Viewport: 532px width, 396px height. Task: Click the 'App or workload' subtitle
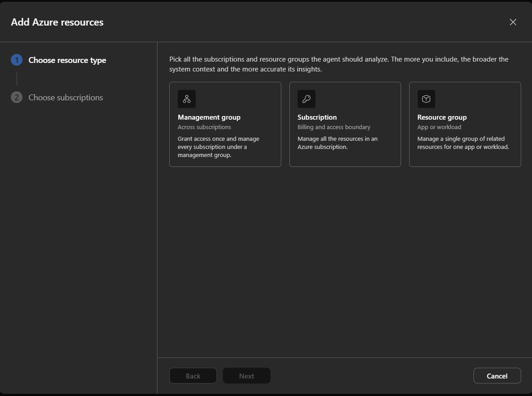pos(439,127)
